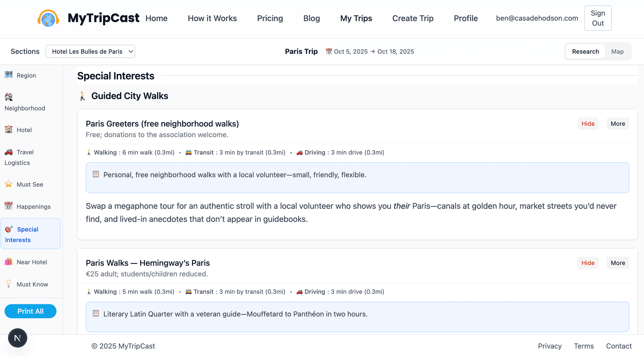
Task: Open Near Hotel shopping bags icon
Action: tap(9, 262)
